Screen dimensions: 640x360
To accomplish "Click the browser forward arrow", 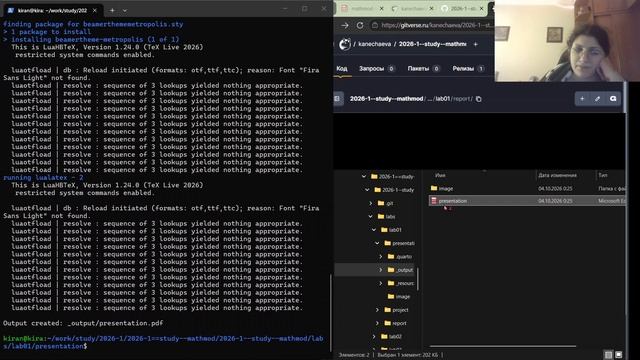I will click(345, 25).
